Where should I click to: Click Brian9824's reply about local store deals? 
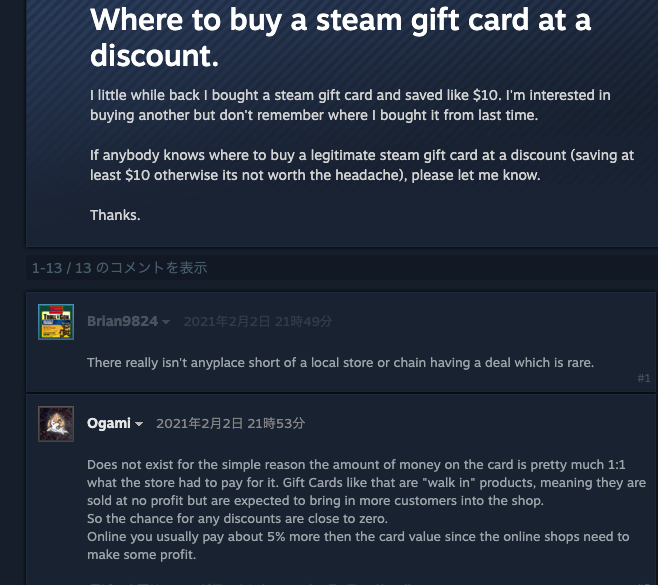coord(340,363)
